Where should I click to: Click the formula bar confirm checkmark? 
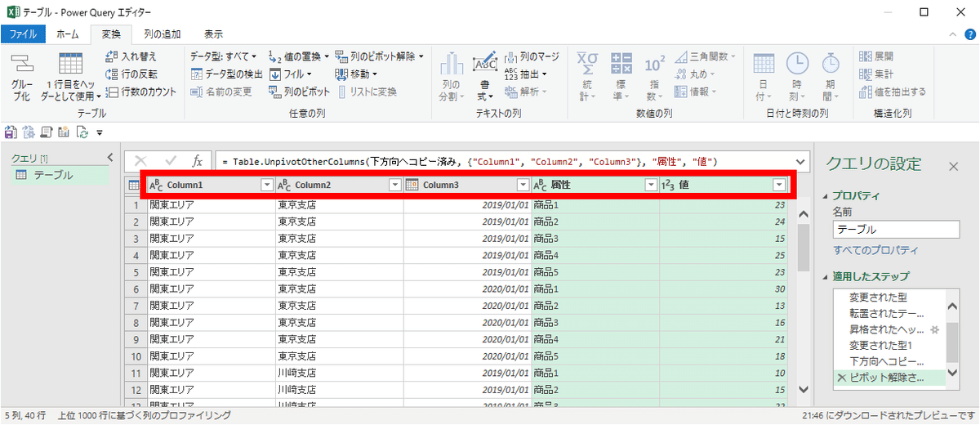171,161
